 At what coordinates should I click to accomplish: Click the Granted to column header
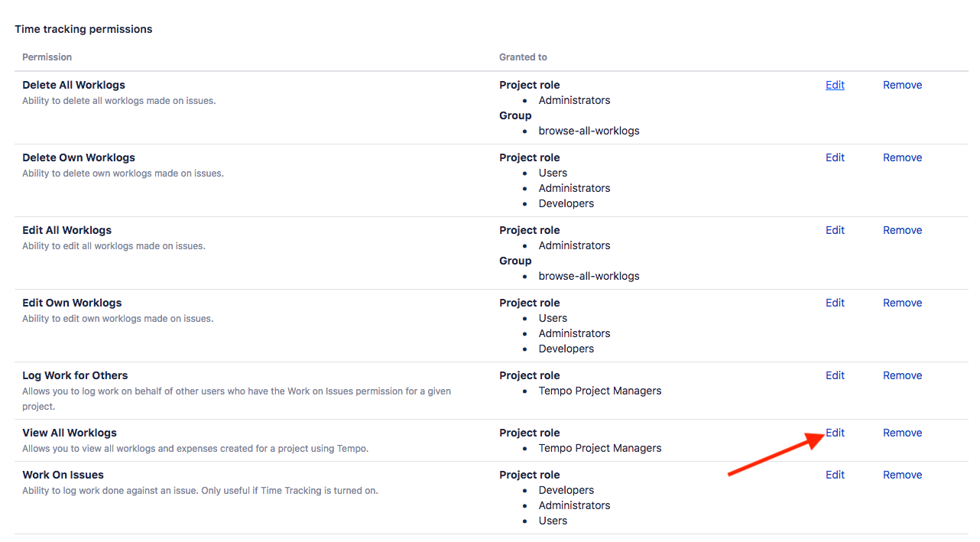tap(523, 57)
